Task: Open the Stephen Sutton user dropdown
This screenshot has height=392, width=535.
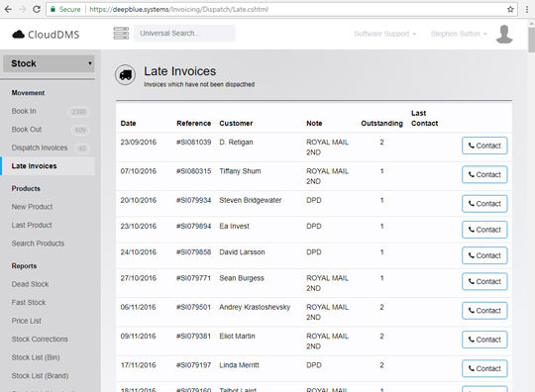Action: [x=459, y=34]
